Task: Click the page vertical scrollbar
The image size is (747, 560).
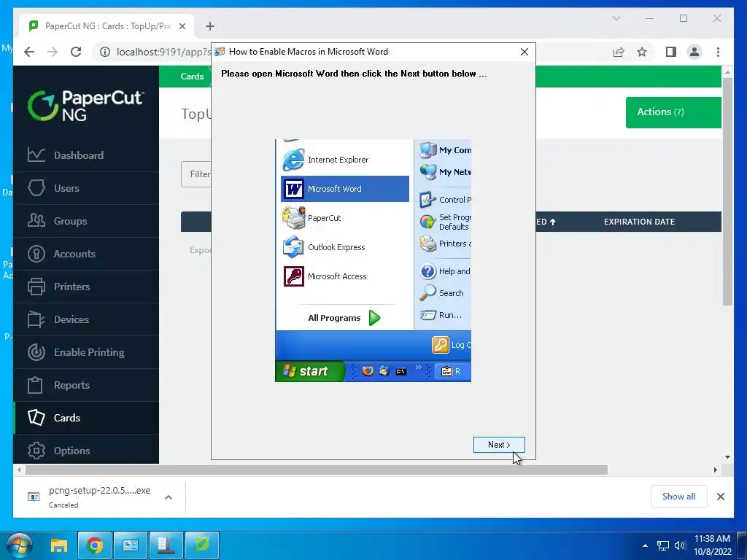Action: pyautogui.click(x=727, y=192)
